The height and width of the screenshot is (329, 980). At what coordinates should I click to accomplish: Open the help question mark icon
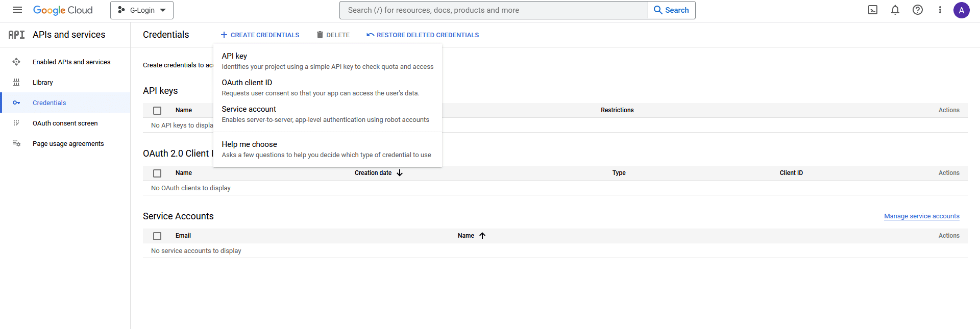pos(918,10)
